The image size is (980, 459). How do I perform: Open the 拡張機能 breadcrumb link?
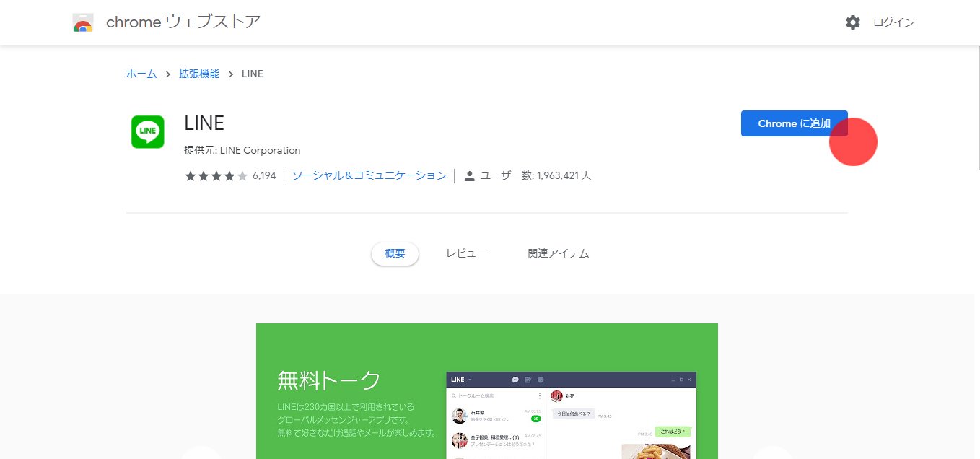coord(199,74)
